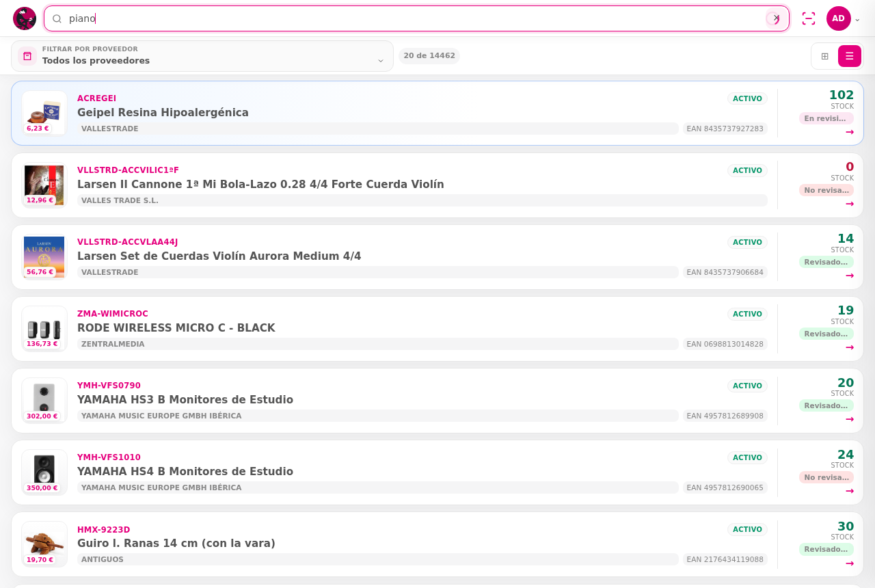
Task: Open the YAMAHA HS3 B row arrow
Action: (x=850, y=419)
